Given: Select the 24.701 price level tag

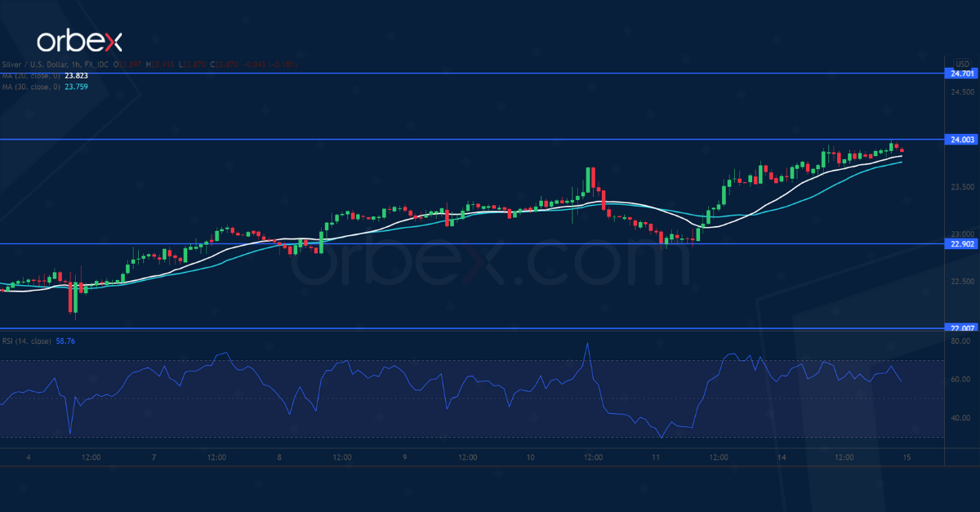Looking at the screenshot, I should click(x=960, y=73).
